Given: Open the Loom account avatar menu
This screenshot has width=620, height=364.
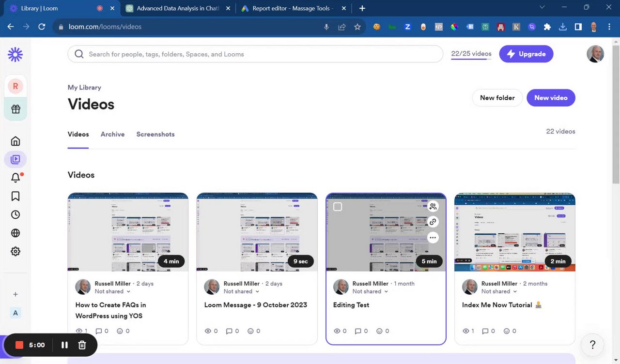Looking at the screenshot, I should point(595,54).
